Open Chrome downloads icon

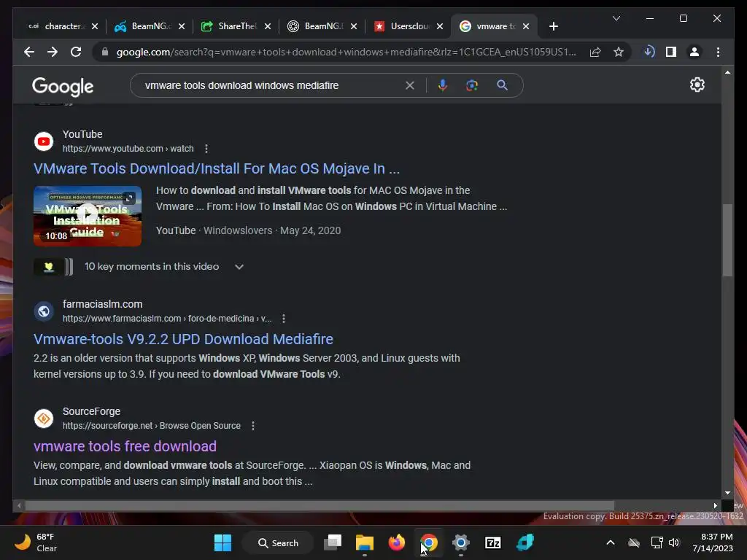coord(649,52)
